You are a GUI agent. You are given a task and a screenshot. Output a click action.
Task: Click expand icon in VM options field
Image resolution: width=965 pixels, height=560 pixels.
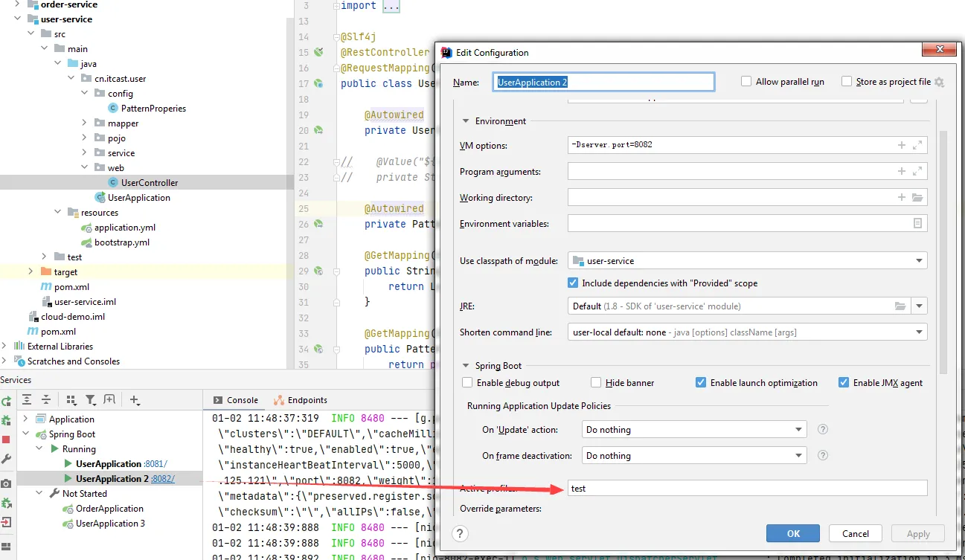click(x=917, y=145)
